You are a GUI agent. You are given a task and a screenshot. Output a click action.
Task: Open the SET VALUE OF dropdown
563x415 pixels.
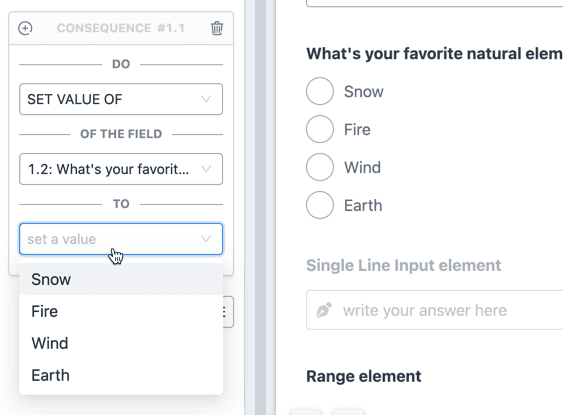pos(121,99)
